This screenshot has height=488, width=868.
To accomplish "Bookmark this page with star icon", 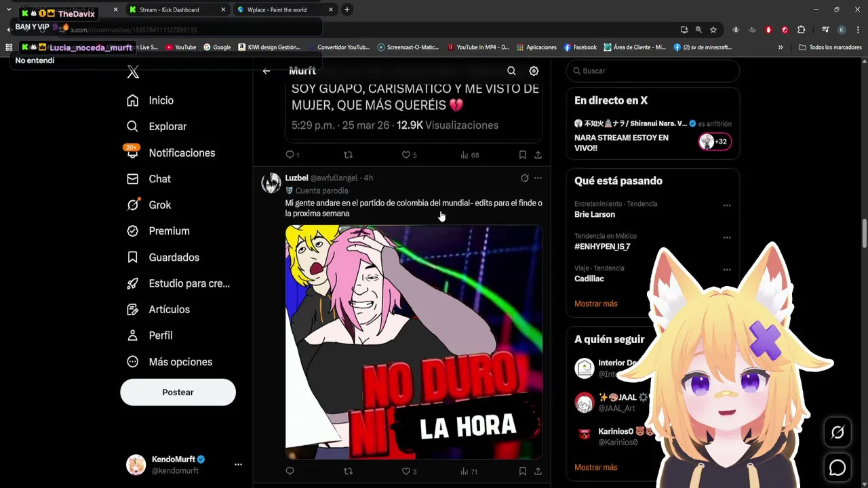I will point(713,30).
